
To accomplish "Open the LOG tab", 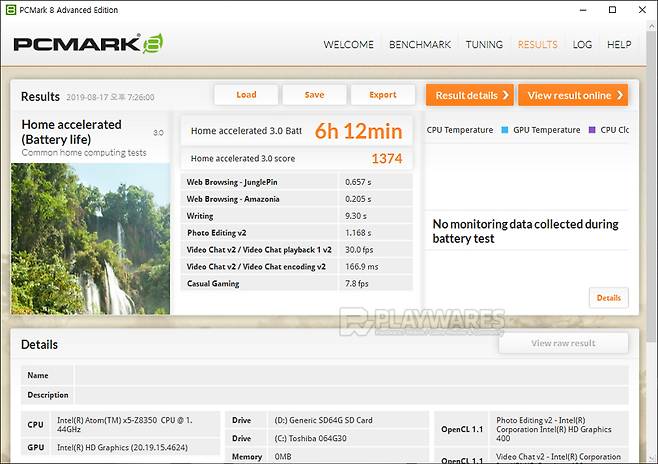I will click(x=582, y=45).
